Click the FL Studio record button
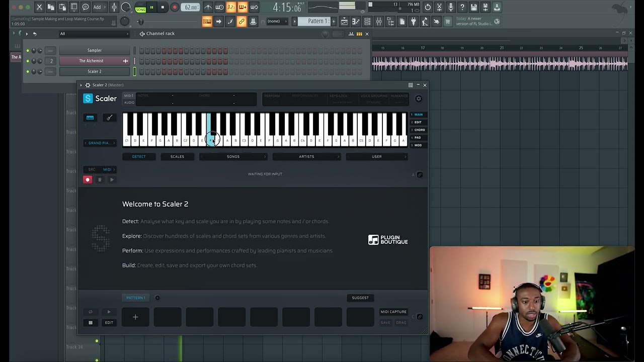Viewport: 644px width, 362px height. [175, 8]
